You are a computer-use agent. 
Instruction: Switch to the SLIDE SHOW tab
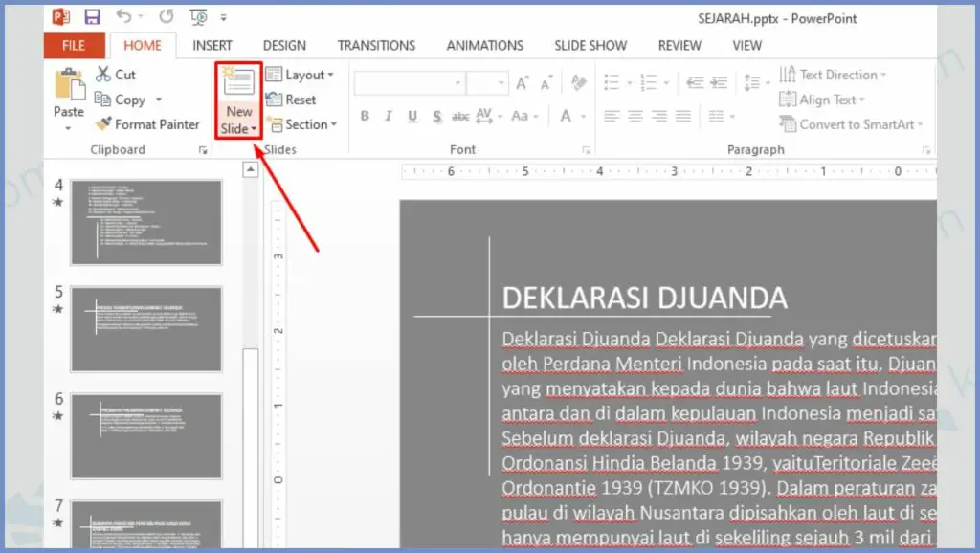tap(590, 46)
